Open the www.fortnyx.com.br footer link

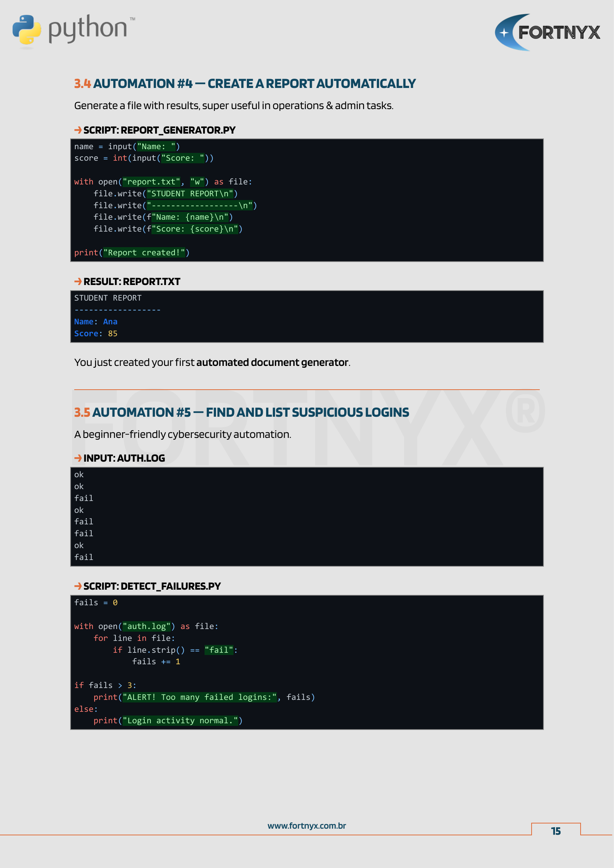coord(307,826)
